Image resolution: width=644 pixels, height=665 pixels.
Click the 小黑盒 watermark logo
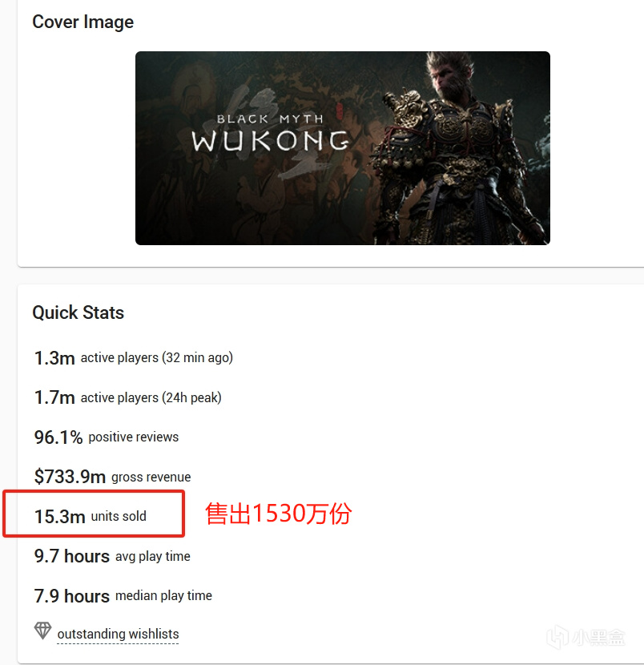click(557, 637)
